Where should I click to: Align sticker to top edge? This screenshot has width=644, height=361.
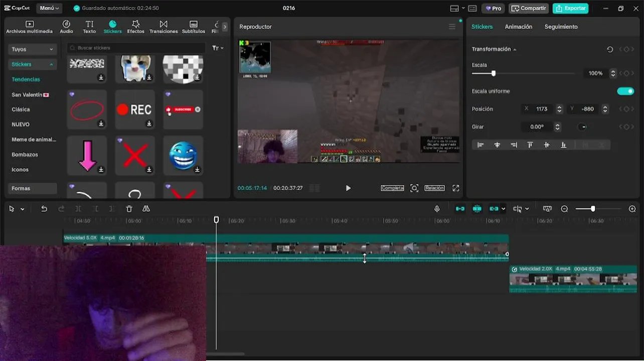(x=530, y=145)
